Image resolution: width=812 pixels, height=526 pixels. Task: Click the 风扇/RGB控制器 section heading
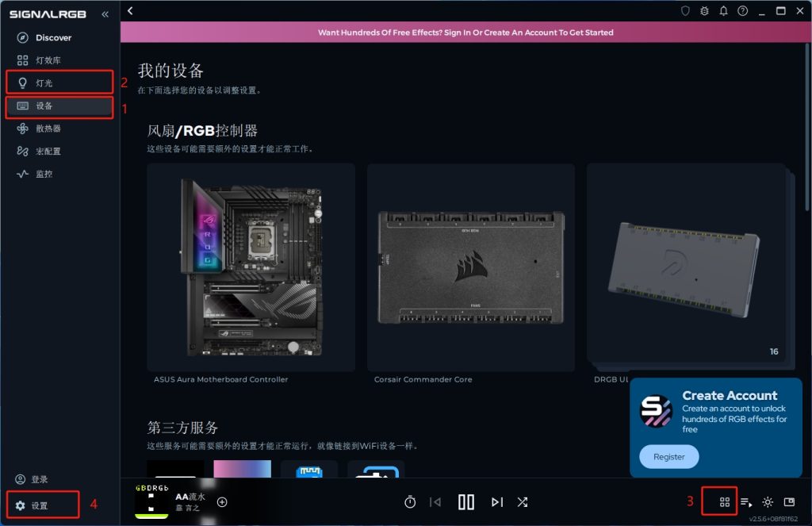[x=202, y=131]
